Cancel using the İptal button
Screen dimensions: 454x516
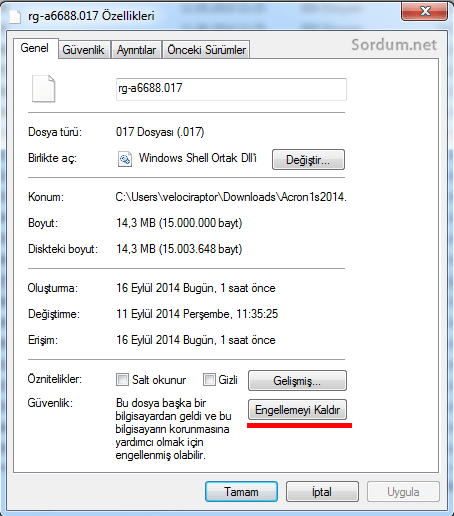pos(322,492)
